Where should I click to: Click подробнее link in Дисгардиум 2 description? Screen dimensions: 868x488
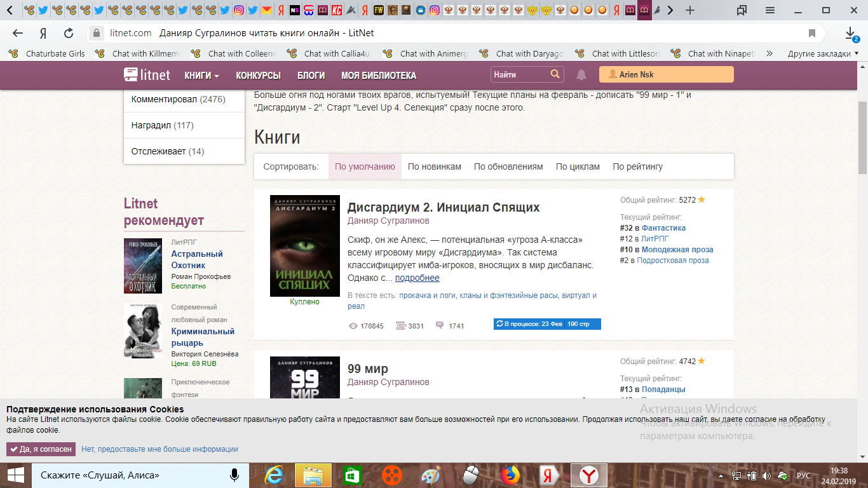(x=417, y=278)
